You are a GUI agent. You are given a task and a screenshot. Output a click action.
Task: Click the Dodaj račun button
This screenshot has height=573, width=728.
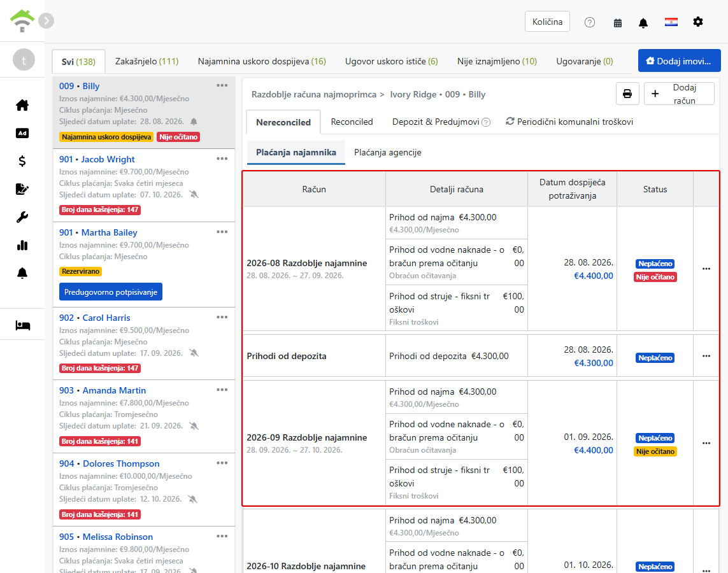pos(679,94)
